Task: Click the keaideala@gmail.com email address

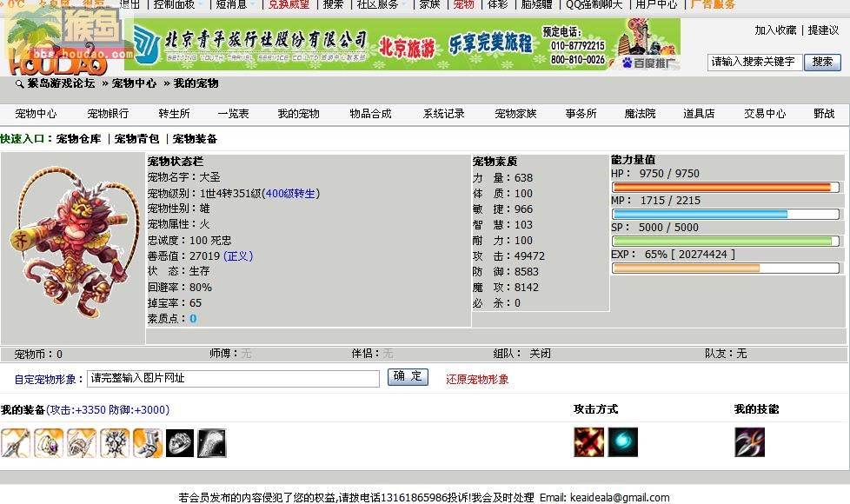Action: tap(620, 498)
